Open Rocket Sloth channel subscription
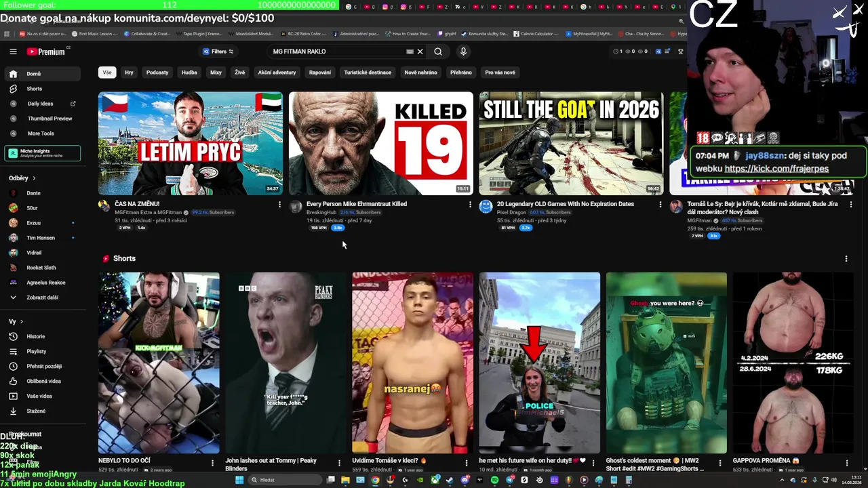868x488 pixels. (42, 268)
